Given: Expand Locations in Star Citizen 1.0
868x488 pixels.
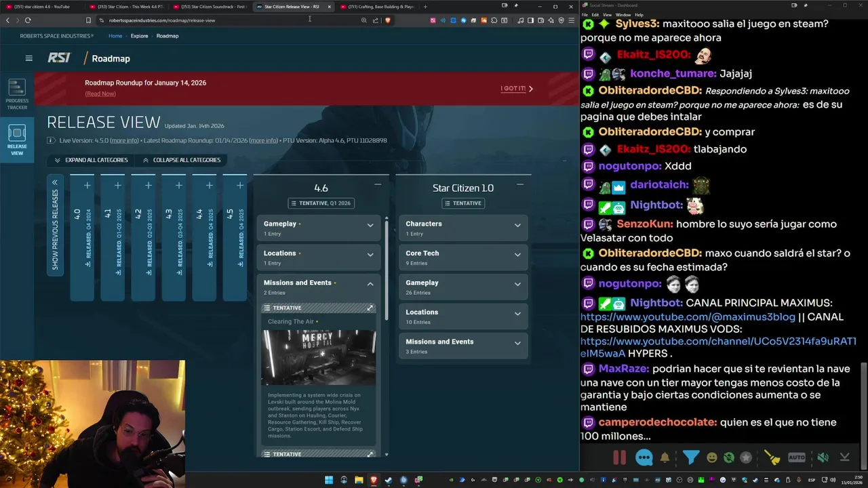Looking at the screenshot, I should [463, 317].
